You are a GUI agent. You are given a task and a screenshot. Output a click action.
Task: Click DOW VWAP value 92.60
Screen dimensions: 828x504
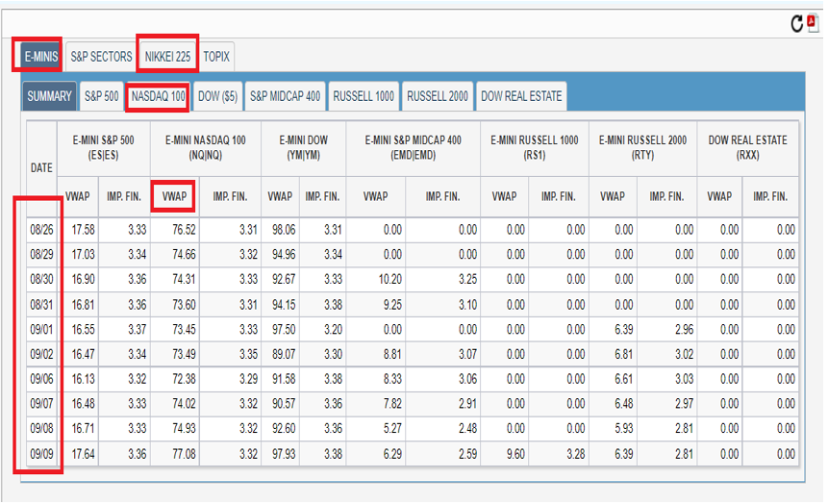[284, 428]
